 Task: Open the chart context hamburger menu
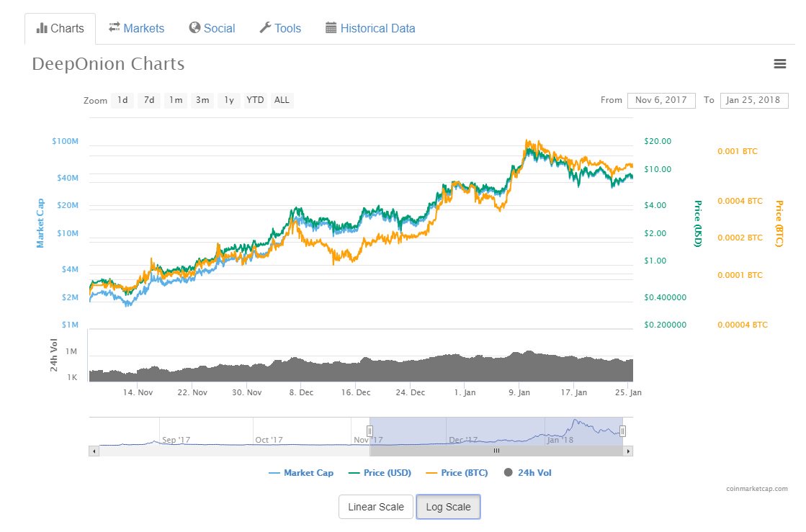point(780,63)
